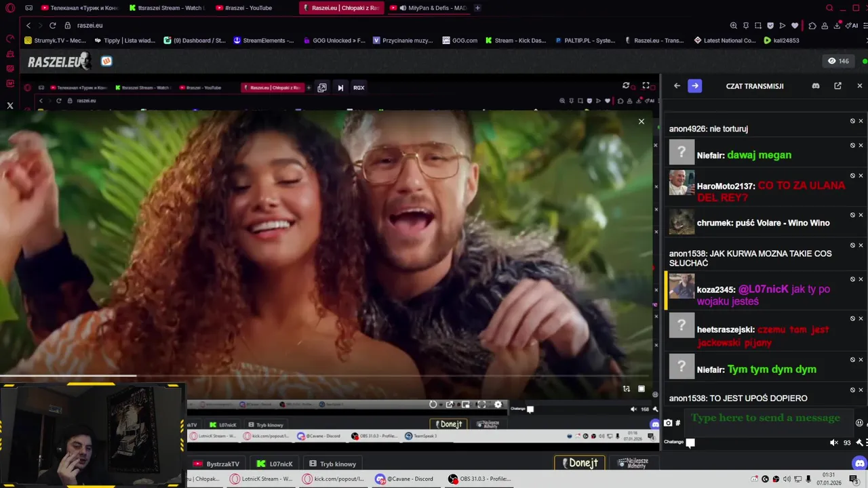This screenshot has width=868, height=488.
Task: Open the StreamElements bookmark
Action: [264, 40]
